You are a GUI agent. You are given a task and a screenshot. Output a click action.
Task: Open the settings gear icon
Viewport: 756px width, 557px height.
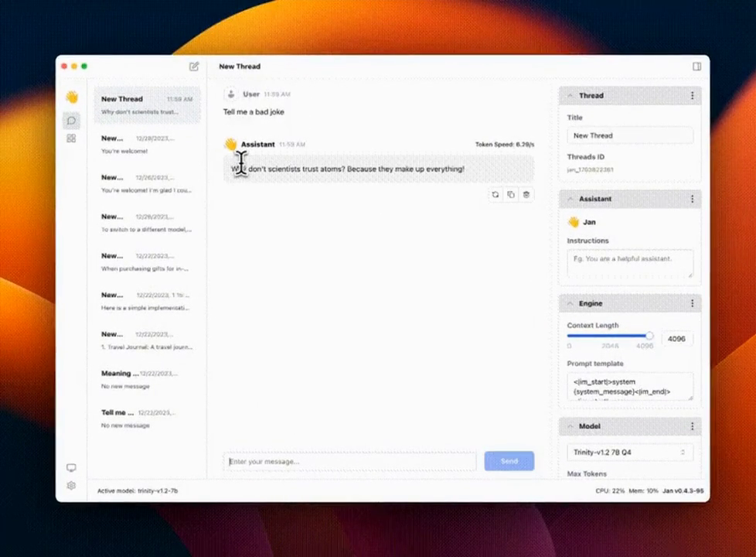pyautogui.click(x=71, y=486)
